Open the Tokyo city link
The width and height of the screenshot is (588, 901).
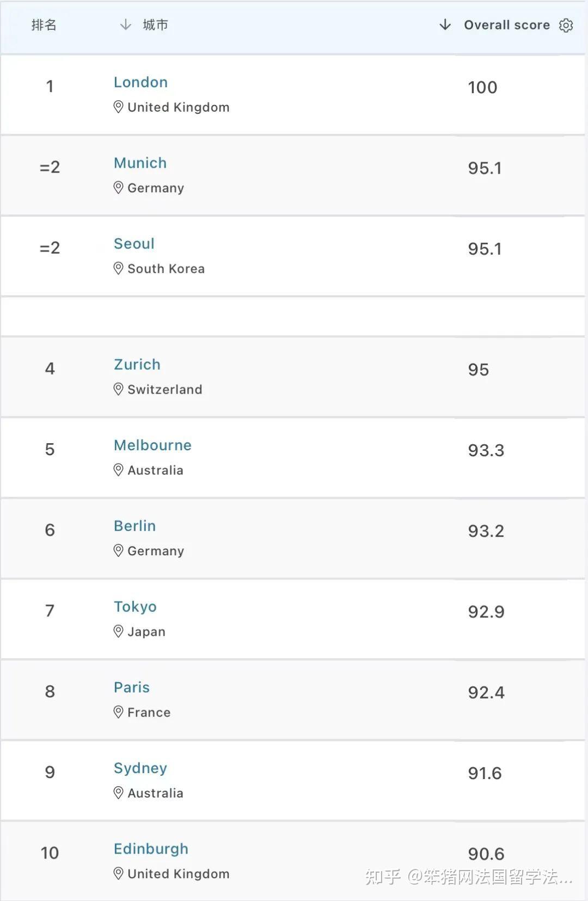tap(135, 606)
